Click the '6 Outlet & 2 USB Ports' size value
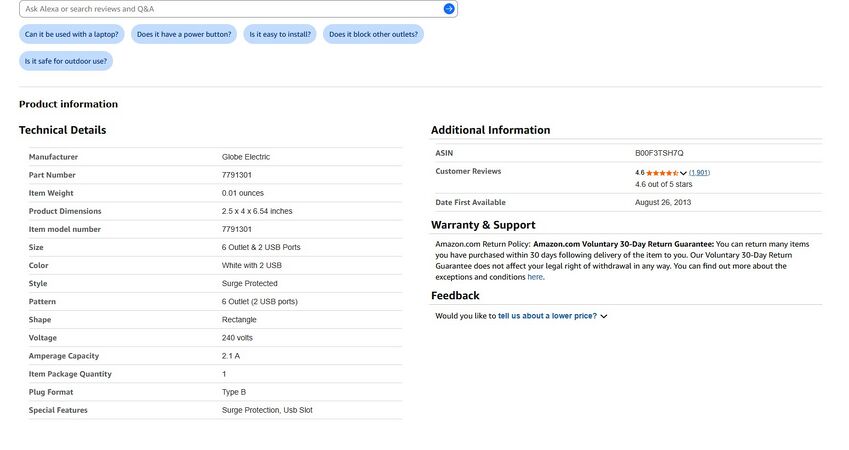Viewport: 849px width, 450px height. pyautogui.click(x=261, y=247)
